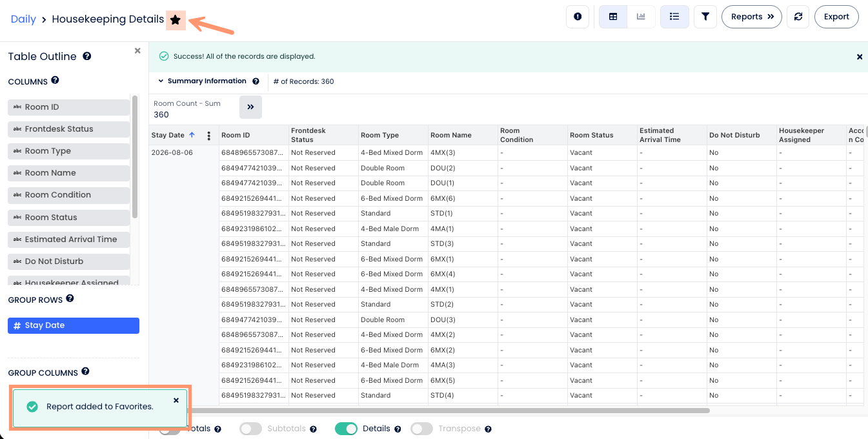The width and height of the screenshot is (868, 439).
Task: Open the filter funnel icon
Action: tap(705, 17)
